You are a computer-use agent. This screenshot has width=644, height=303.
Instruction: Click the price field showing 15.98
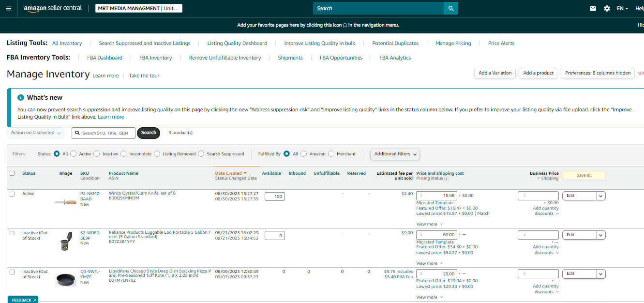point(436,196)
